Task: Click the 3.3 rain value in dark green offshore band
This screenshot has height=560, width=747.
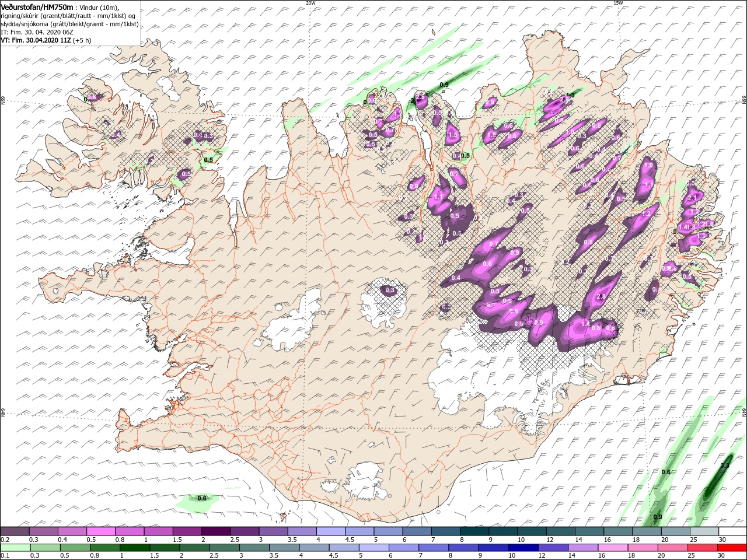Action: (x=725, y=466)
